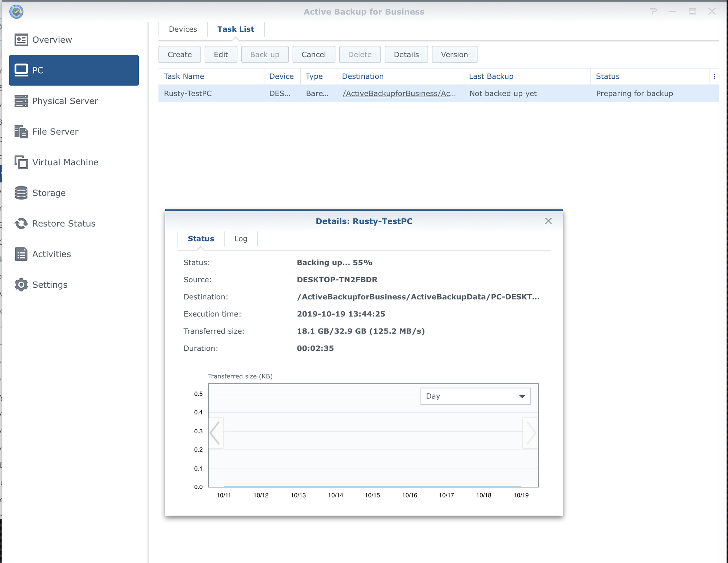Minimize the Active Backup for Business window

point(673,12)
